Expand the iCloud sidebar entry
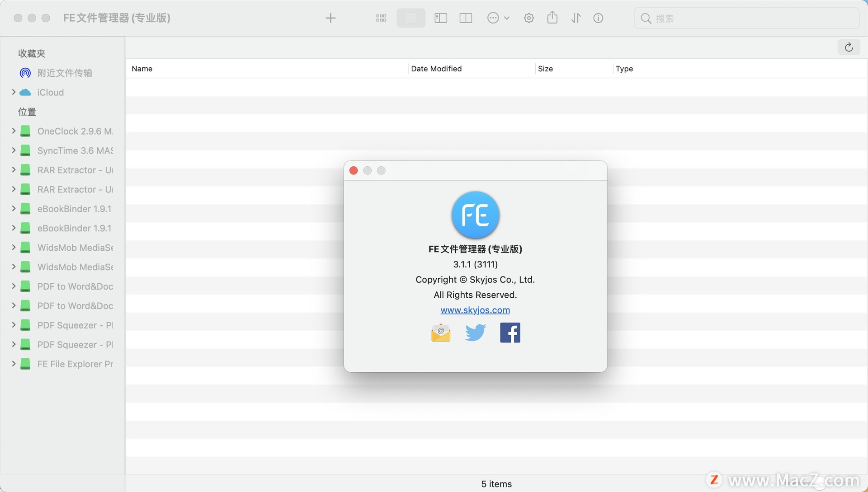The image size is (868, 492). point(14,92)
